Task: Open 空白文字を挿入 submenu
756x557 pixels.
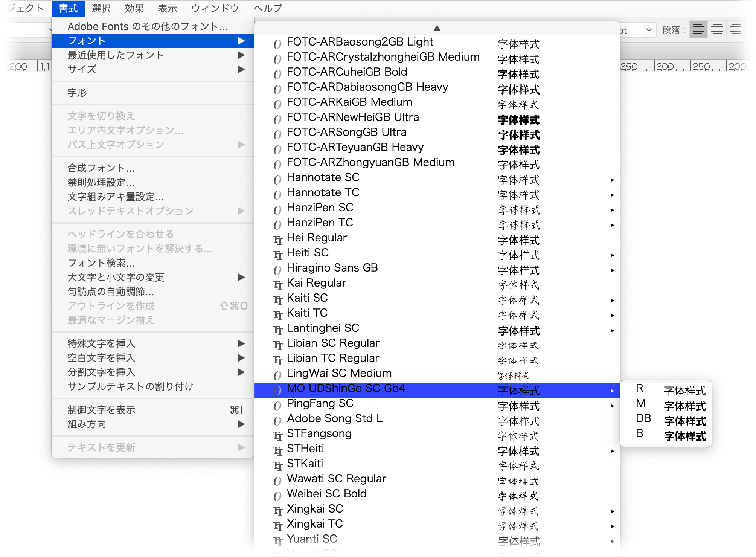Action: (152, 358)
